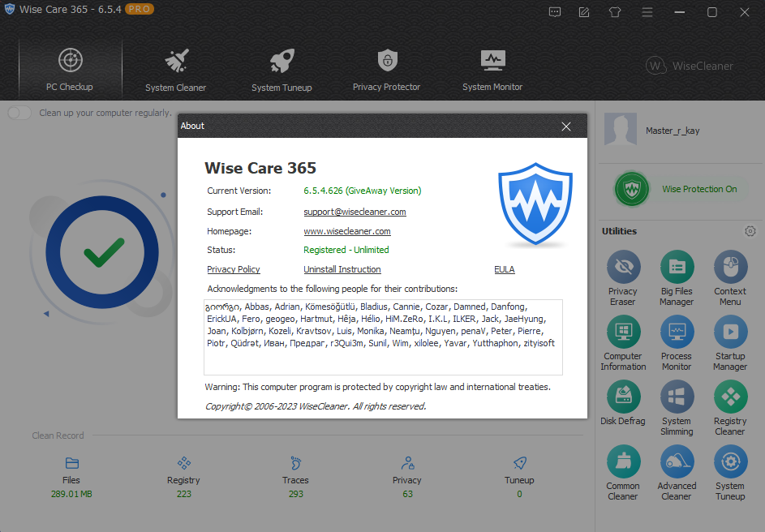
Task: Click the feedback chat bubble icon in title bar
Action: pyautogui.click(x=555, y=12)
